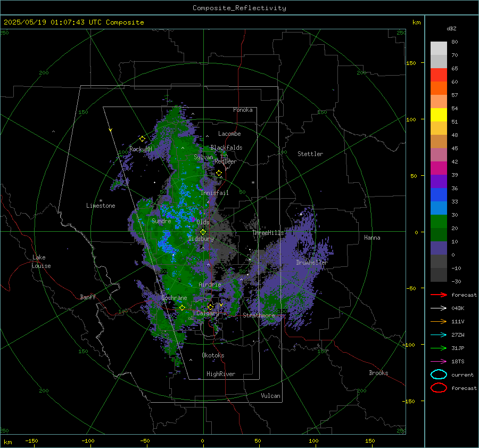Click the Vulcan city label

(271, 396)
